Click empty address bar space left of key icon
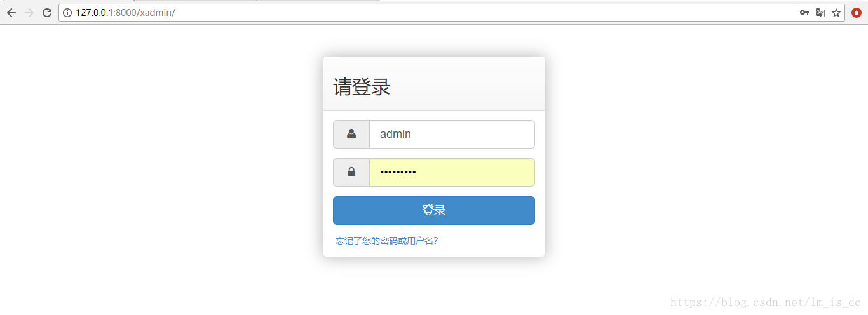This screenshot has width=868, height=315. click(483, 13)
